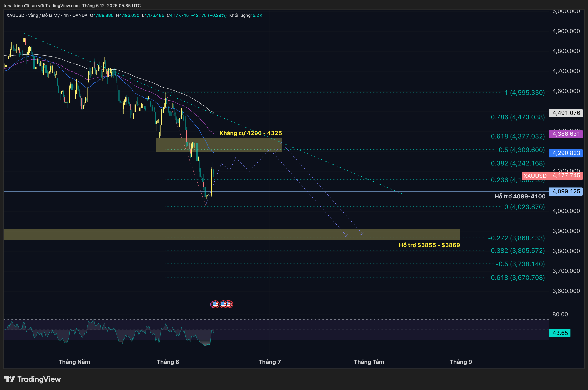The width and height of the screenshot is (588, 390).
Task: Click the 4,900.000 price axis label
Action: [x=566, y=31]
